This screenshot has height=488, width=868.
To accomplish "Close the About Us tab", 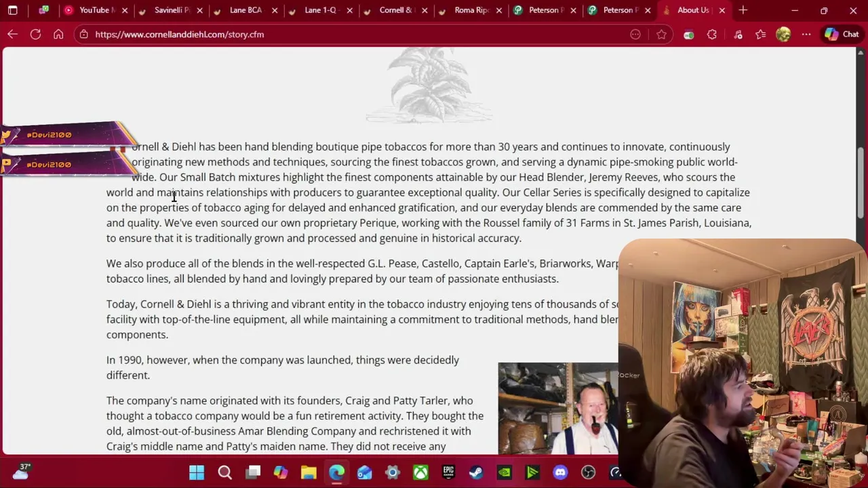I will click(722, 10).
